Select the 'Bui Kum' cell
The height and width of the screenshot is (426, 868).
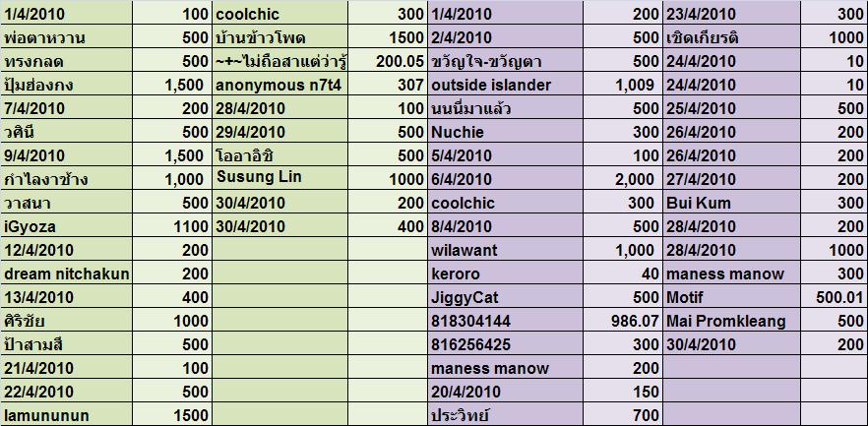point(731,203)
